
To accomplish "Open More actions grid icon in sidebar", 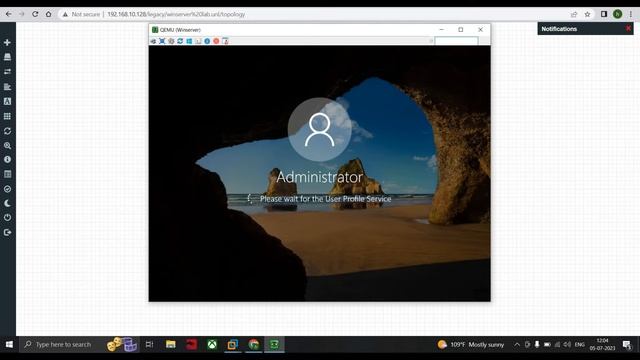I will pos(7,116).
